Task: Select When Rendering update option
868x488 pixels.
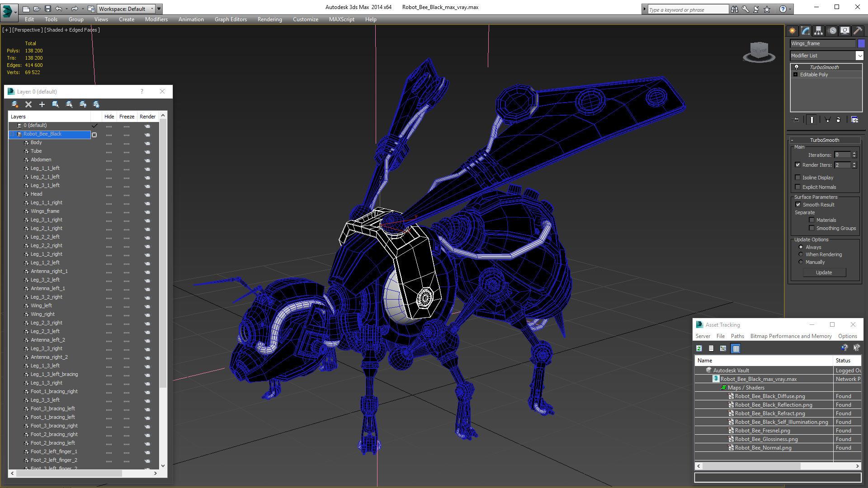Action: tap(801, 254)
